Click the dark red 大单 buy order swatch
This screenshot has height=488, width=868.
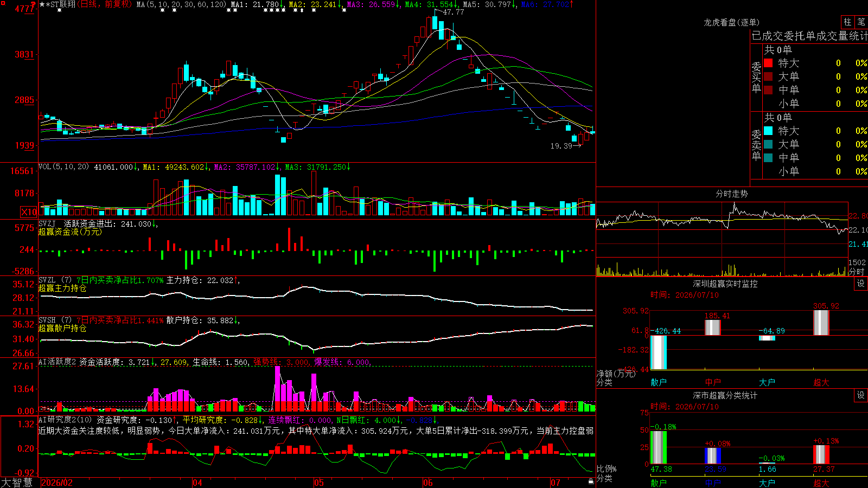[768, 76]
